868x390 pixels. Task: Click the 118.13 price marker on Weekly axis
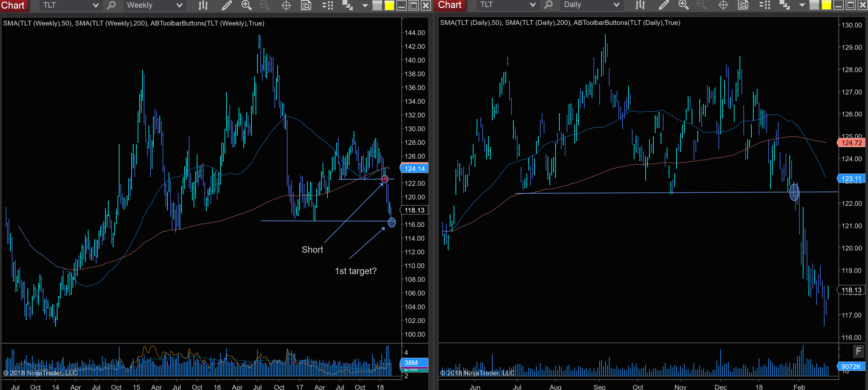tap(414, 210)
